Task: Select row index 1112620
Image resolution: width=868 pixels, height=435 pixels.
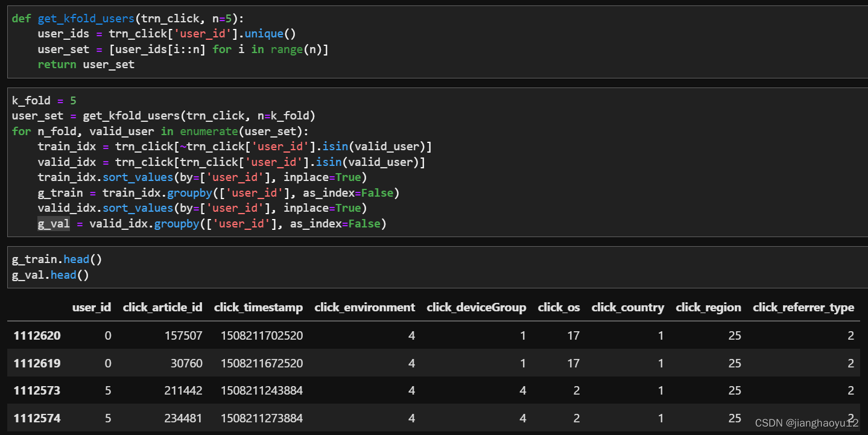Action: point(37,336)
